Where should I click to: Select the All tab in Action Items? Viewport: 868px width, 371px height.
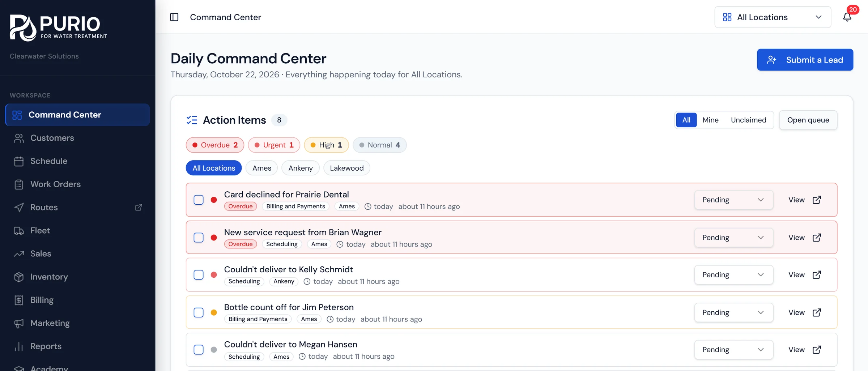[686, 120]
